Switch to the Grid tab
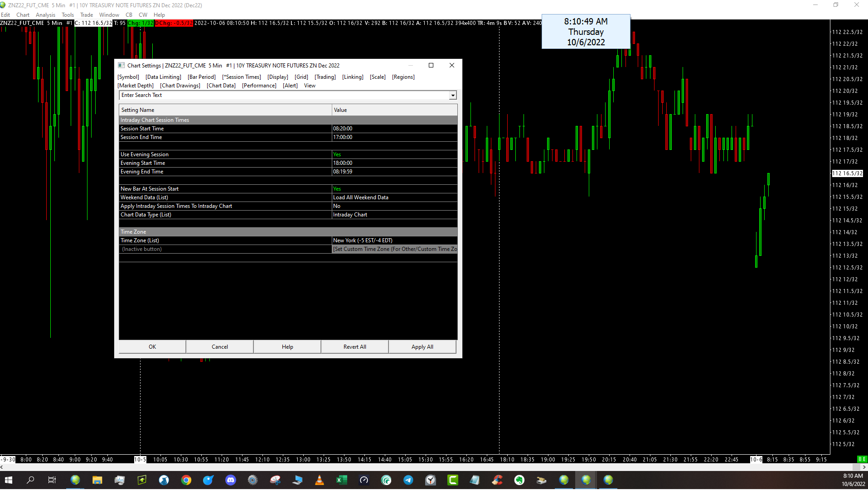Viewport: 868px width, 490px height. (x=301, y=77)
